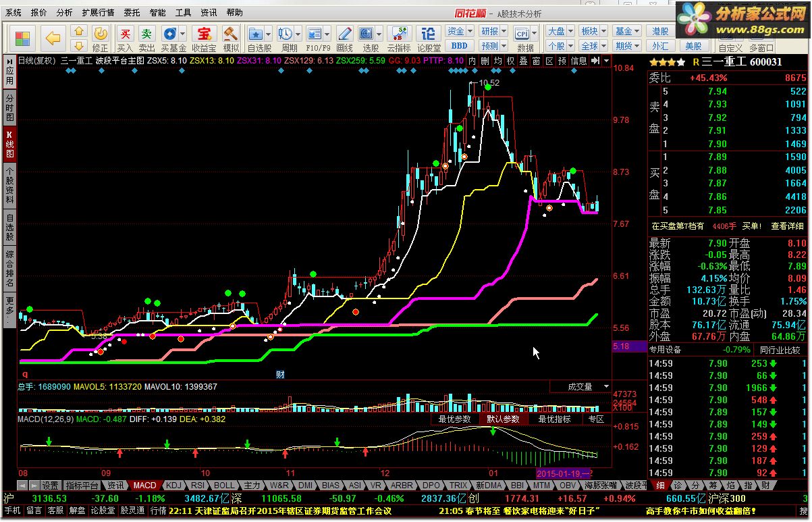This screenshot has width=812, height=522.
Task: Toggle the 信息 info button
Action: point(578,61)
